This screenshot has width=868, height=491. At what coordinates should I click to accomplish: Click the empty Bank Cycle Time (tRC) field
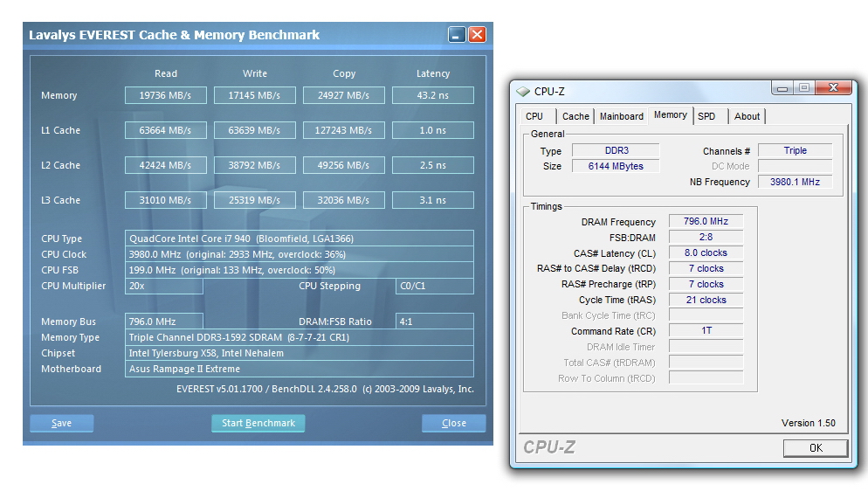pyautogui.click(x=706, y=315)
